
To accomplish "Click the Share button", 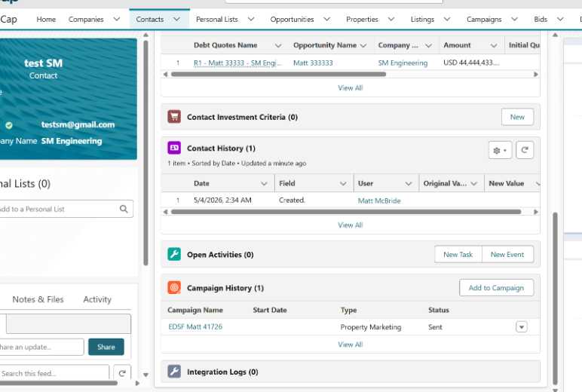I will 106,347.
